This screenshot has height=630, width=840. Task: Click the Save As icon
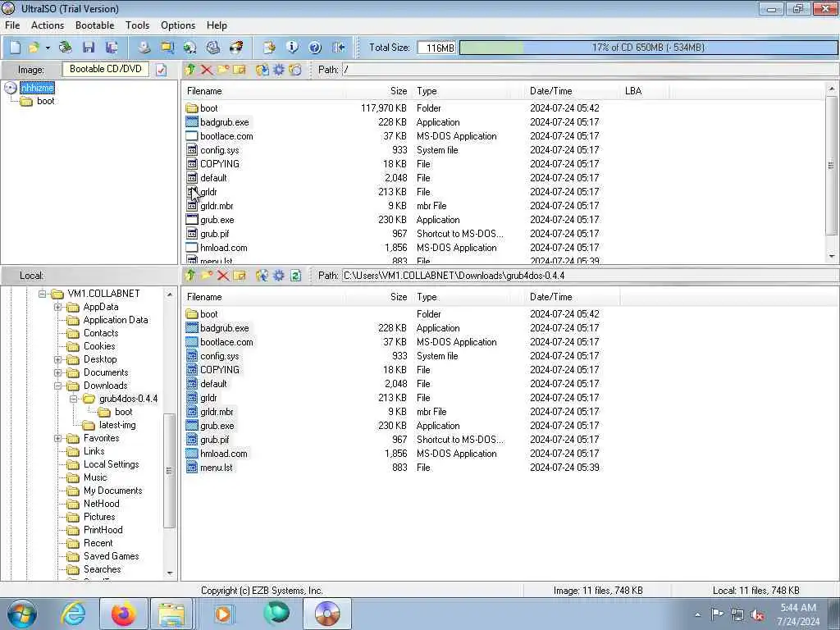pos(112,48)
